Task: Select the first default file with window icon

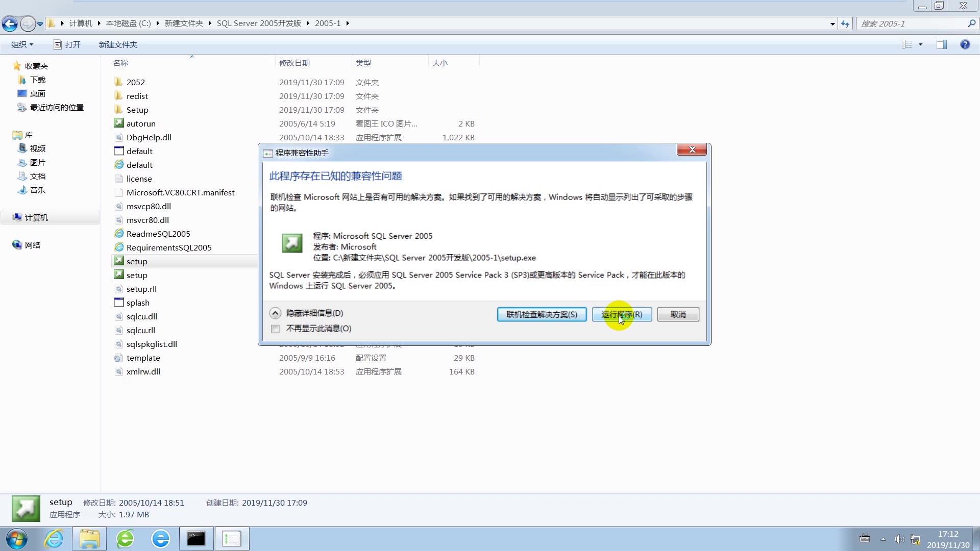Action: click(x=118, y=151)
